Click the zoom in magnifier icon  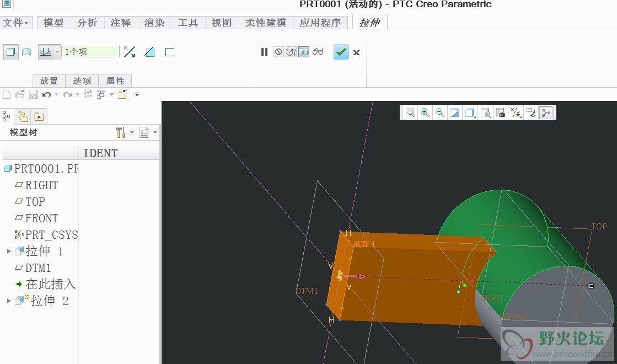click(425, 113)
